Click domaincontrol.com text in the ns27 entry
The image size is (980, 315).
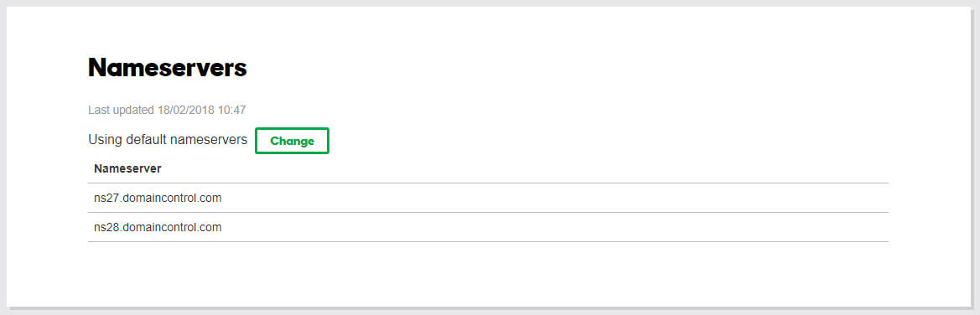click(x=172, y=198)
